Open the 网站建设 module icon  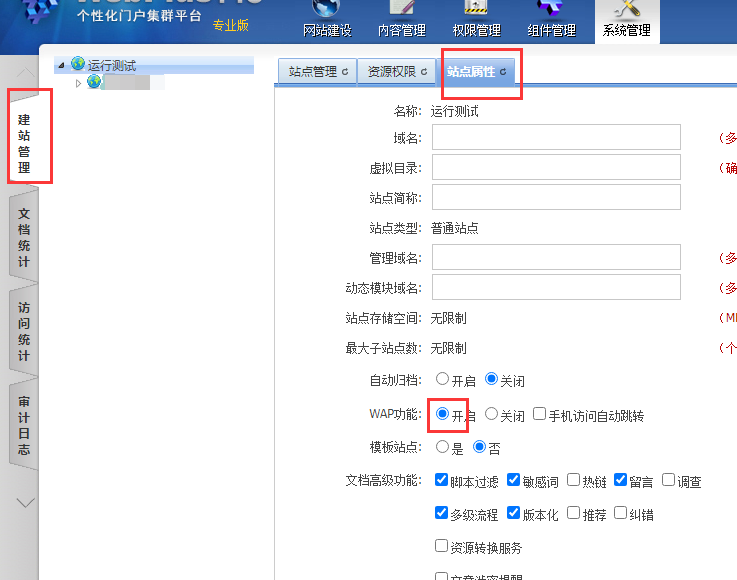[327, 8]
